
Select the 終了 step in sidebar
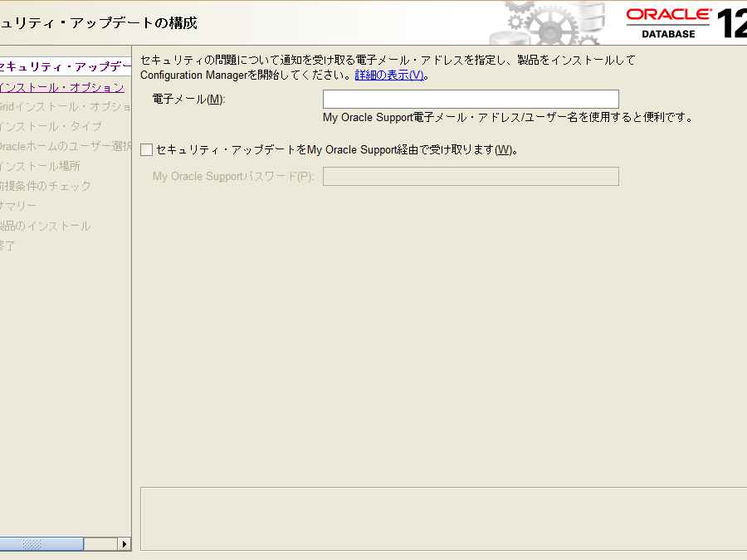(8, 246)
